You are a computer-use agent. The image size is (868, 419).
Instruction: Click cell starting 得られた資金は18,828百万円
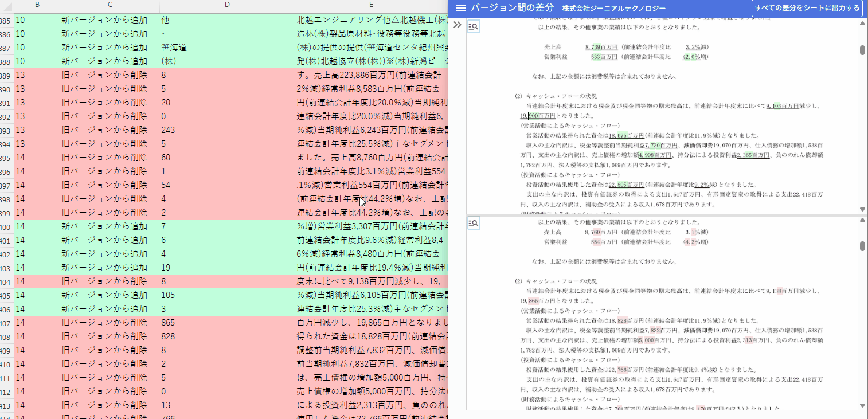click(x=371, y=336)
